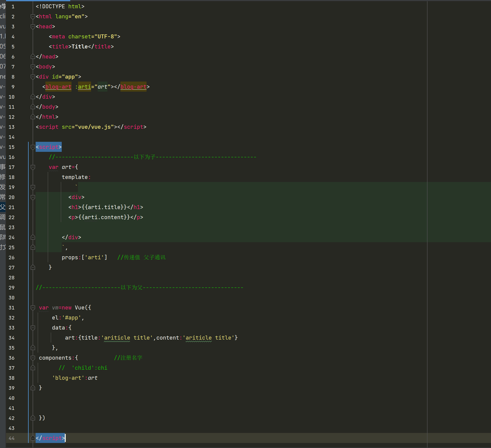Click the 以下为父 comment separator
491x448 pixels.
(139, 288)
